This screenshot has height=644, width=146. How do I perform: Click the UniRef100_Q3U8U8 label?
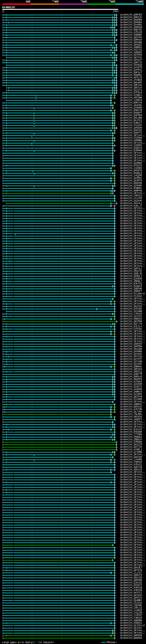pyautogui.click(x=131, y=278)
